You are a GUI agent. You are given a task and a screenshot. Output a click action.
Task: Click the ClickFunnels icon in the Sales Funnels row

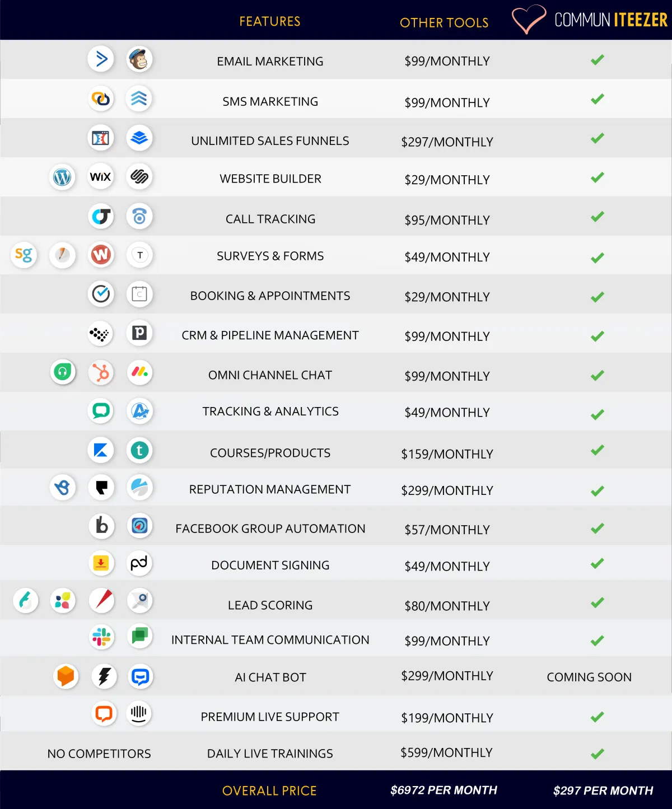101,138
